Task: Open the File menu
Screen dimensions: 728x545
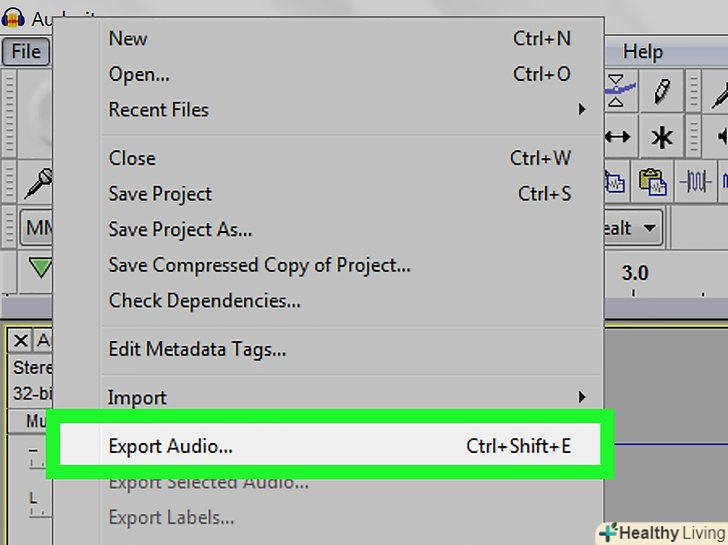Action: [x=26, y=52]
